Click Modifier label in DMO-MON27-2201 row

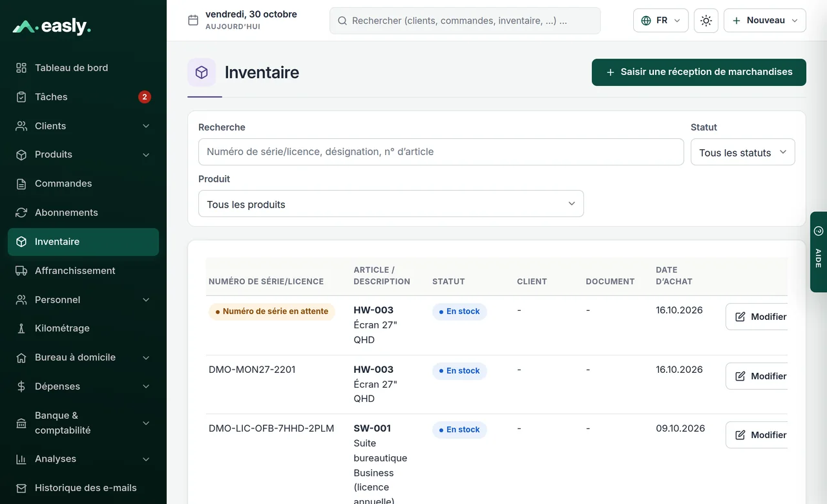pos(769,376)
